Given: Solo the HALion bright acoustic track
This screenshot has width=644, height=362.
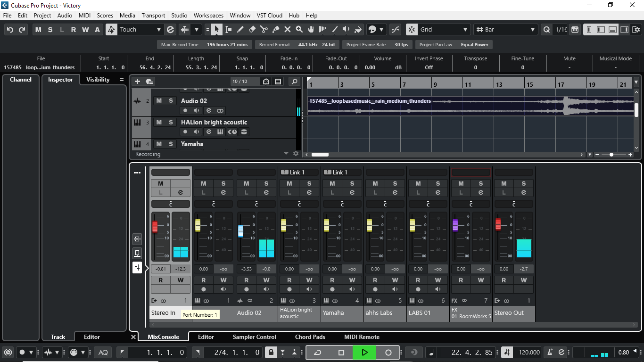Looking at the screenshot, I should pyautogui.click(x=171, y=122).
